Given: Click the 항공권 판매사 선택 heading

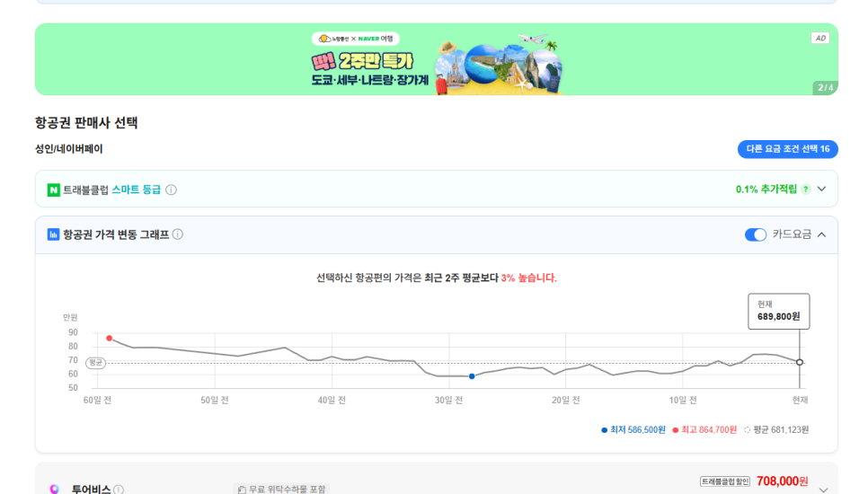Looking at the screenshot, I should (86, 123).
